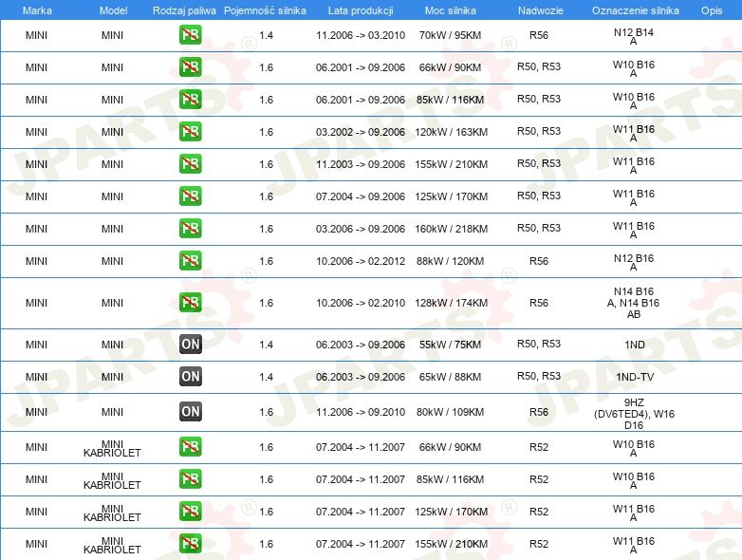Viewport: 742px width, 560px height.
Task: Select power value 128kW / 174KM
Action: pyautogui.click(x=451, y=303)
